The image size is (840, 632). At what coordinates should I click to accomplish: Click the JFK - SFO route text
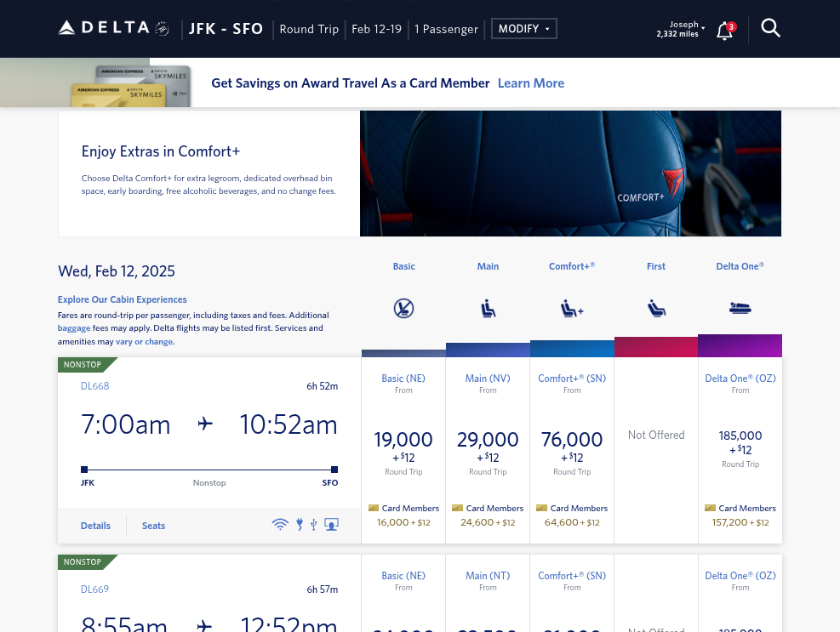click(226, 28)
